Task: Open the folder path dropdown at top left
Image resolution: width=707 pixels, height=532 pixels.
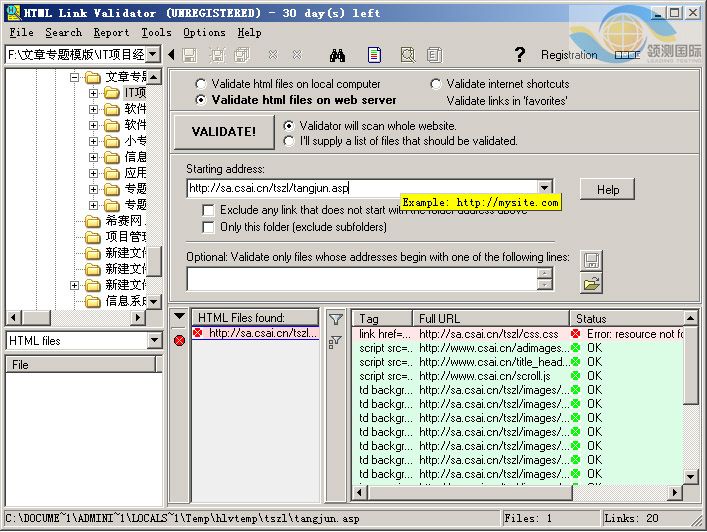Action: pos(153,55)
